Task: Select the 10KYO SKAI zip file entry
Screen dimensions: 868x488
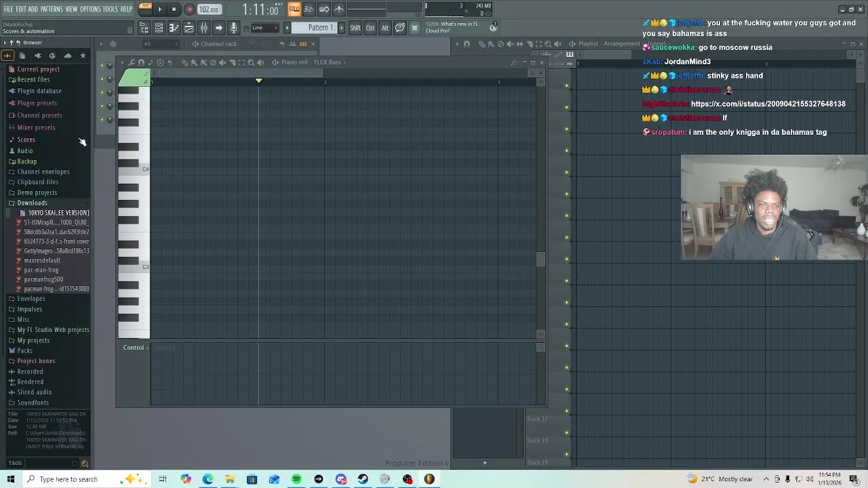Action: tap(54, 213)
